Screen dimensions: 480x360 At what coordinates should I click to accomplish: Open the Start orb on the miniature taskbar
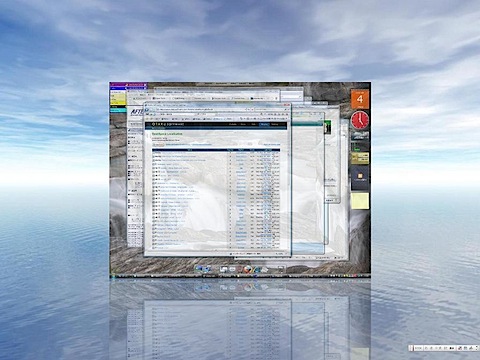coord(113,276)
